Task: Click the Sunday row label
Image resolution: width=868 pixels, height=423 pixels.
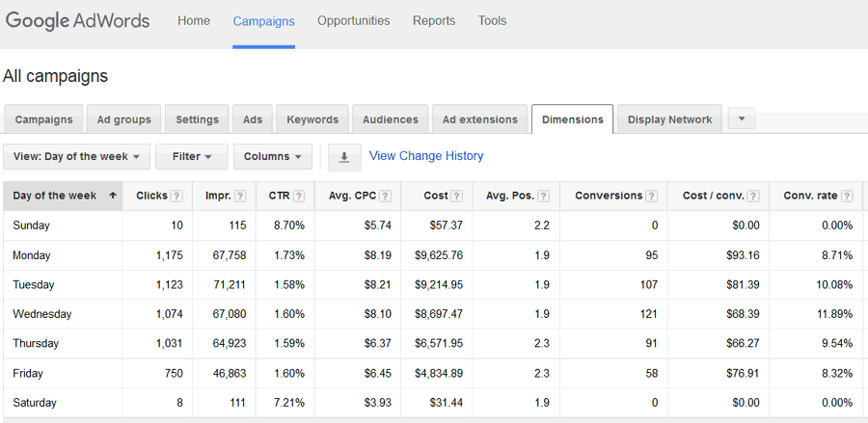Action: pos(31,225)
